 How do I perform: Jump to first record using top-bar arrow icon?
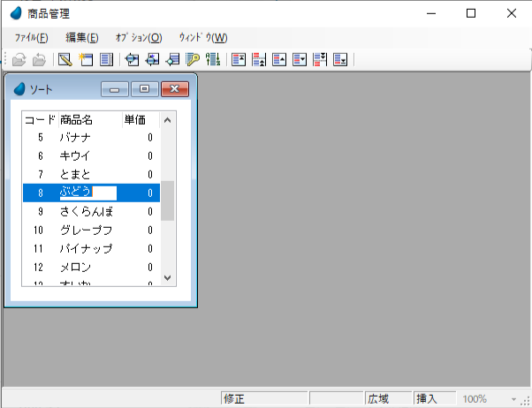(238, 60)
